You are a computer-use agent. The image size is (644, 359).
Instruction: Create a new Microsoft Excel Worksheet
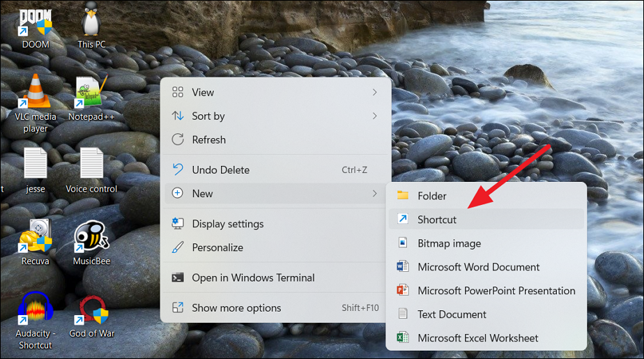[477, 338]
